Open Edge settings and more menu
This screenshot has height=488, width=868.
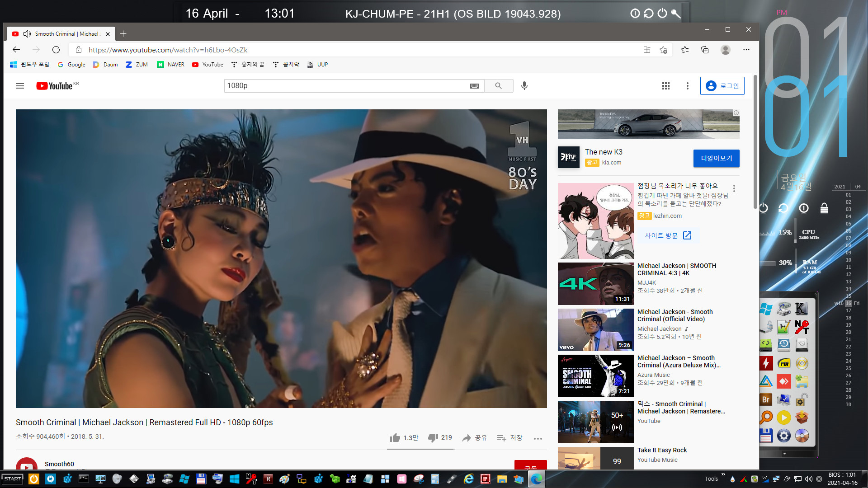746,50
